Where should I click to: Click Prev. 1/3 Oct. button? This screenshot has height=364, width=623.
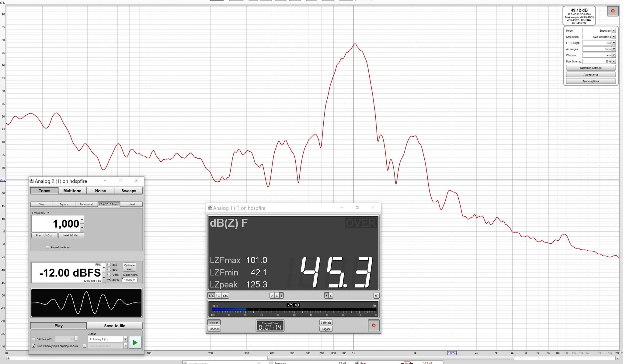(44, 235)
